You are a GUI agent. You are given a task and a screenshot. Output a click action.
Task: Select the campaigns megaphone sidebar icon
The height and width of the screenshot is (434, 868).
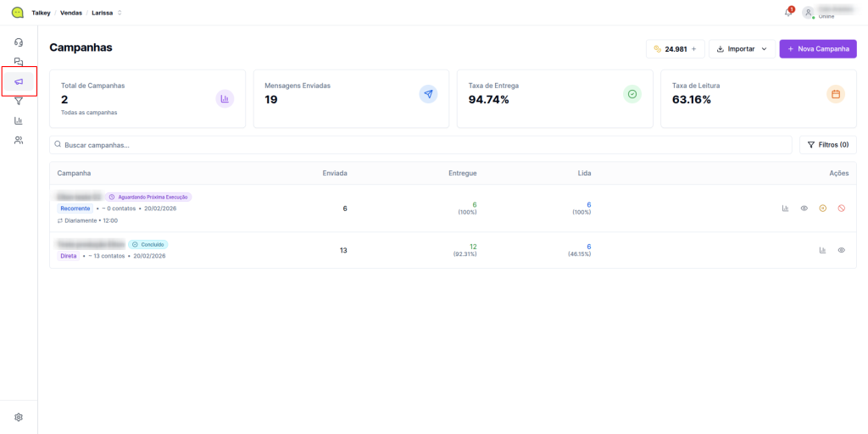pos(19,81)
